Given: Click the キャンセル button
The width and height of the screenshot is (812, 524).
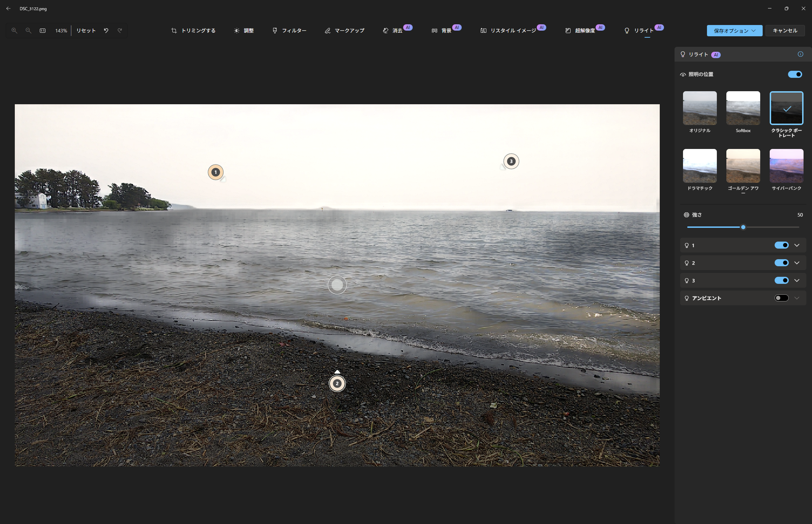Looking at the screenshot, I should click(785, 31).
